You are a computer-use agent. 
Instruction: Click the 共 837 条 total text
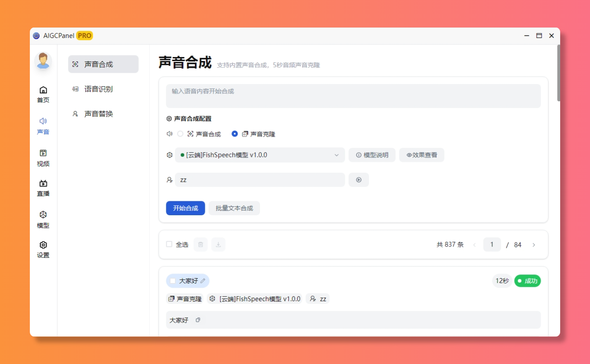(450, 245)
